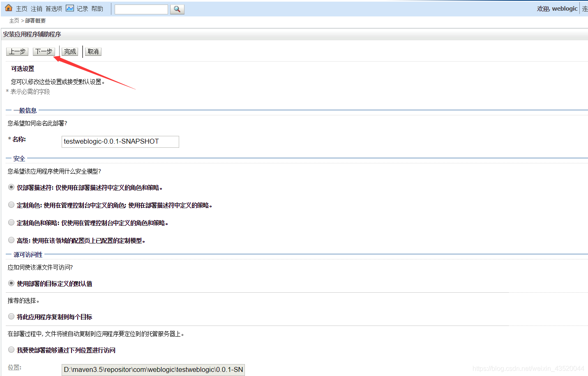Open 主页 in the top toolbar

tap(22, 9)
